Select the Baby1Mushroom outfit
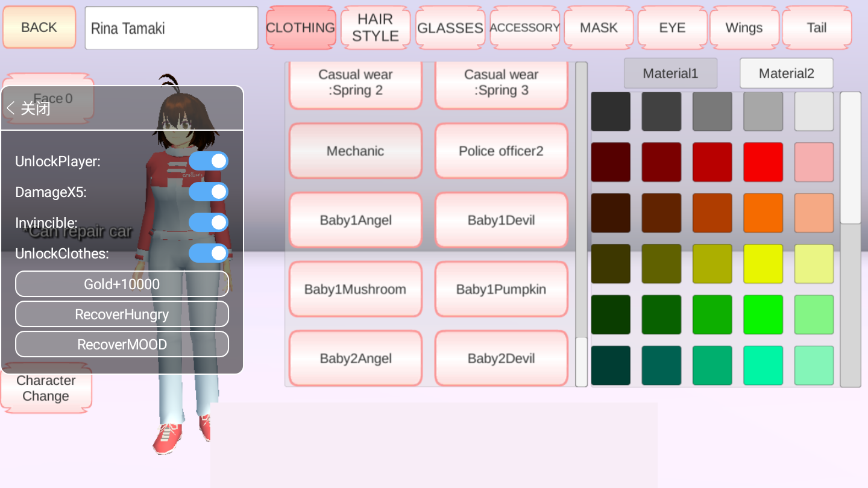The width and height of the screenshot is (868, 488). tap(356, 289)
